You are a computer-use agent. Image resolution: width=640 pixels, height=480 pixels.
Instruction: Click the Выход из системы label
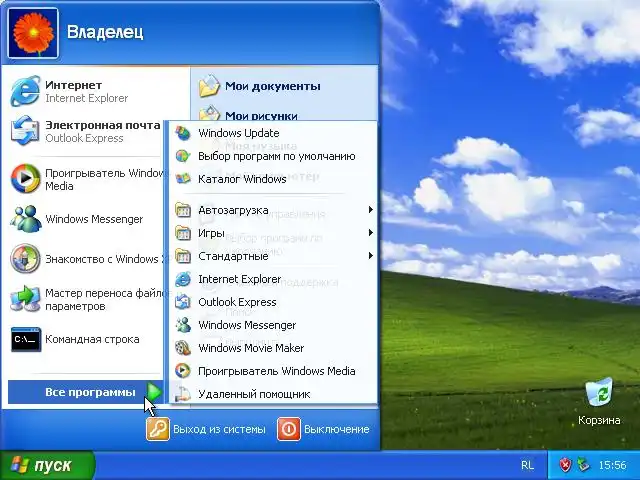click(219, 429)
